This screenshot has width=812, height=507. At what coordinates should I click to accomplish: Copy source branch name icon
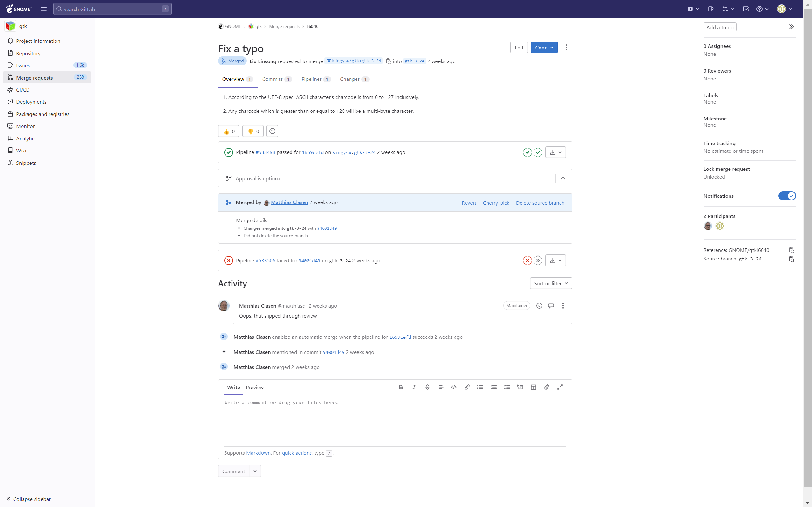tap(791, 259)
